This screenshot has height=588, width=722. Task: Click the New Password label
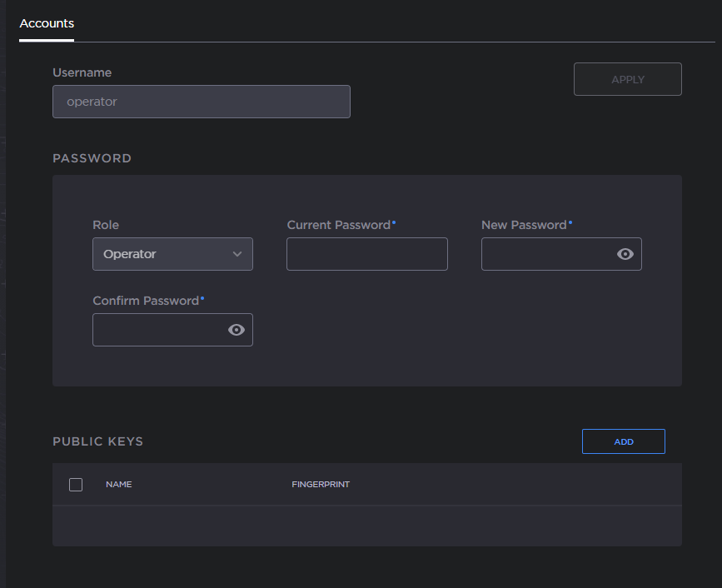coord(524,225)
